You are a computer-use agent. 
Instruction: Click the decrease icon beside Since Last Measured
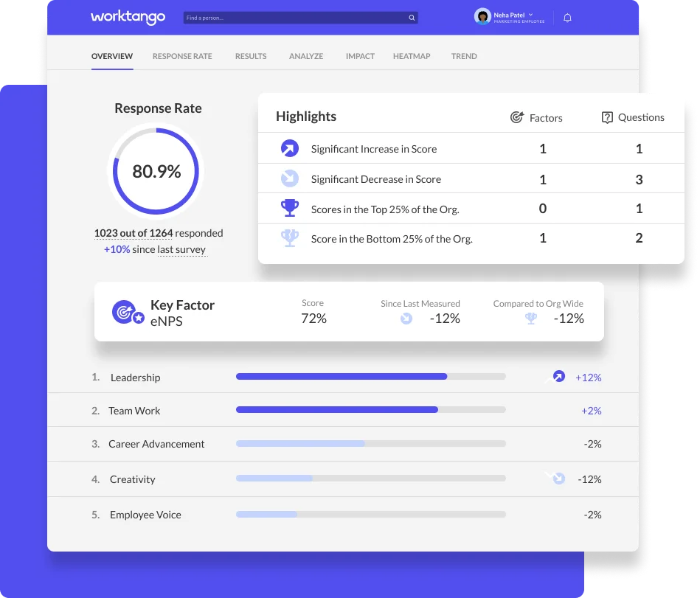406,319
